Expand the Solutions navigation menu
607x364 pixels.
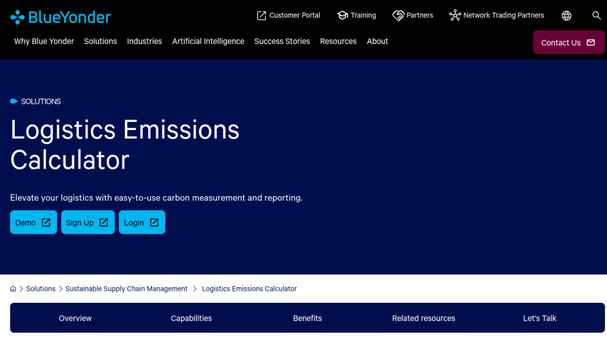[x=101, y=41]
